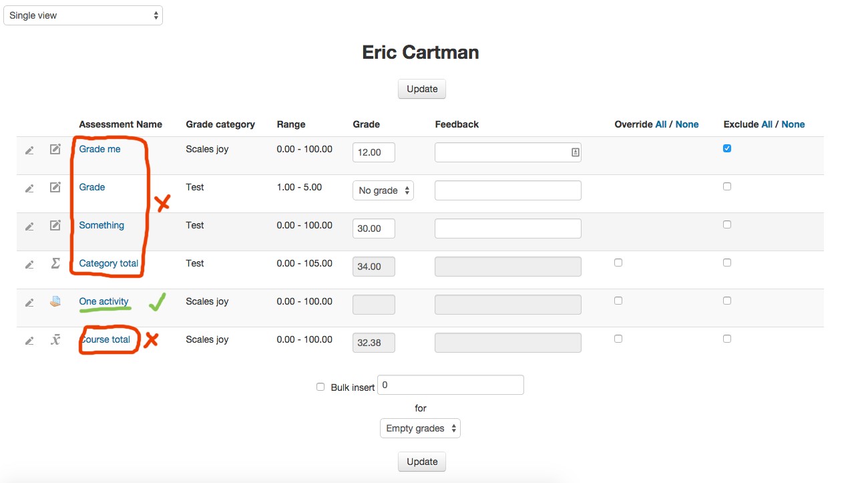Open the Single view dropdown
Image resolution: width=868 pixels, height=483 pixels.
click(x=83, y=15)
